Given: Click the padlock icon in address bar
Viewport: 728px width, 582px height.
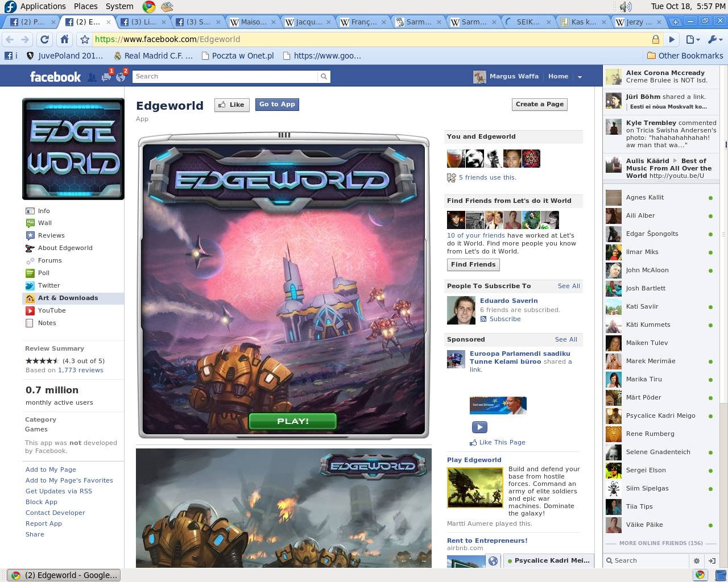Looking at the screenshot, I should pyautogui.click(x=655, y=39).
